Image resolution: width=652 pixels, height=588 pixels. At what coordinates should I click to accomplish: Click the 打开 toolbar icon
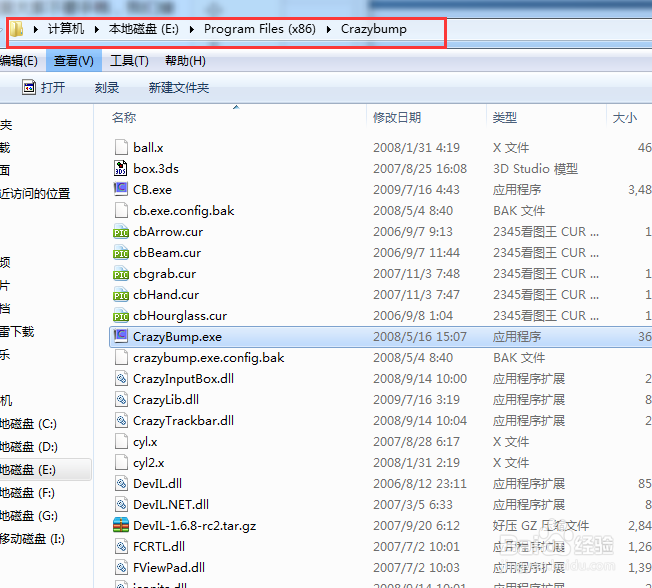point(29,87)
